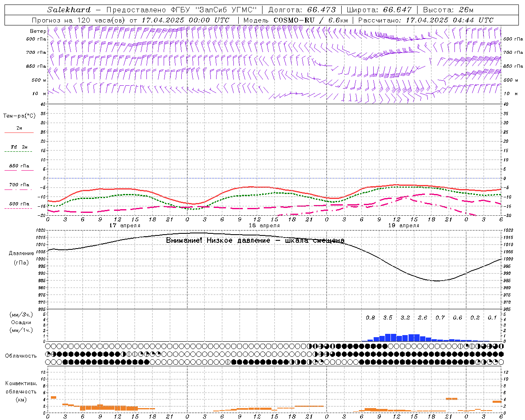
Task: Click the dashed line sample under Td 2м
Action: pos(18,152)
